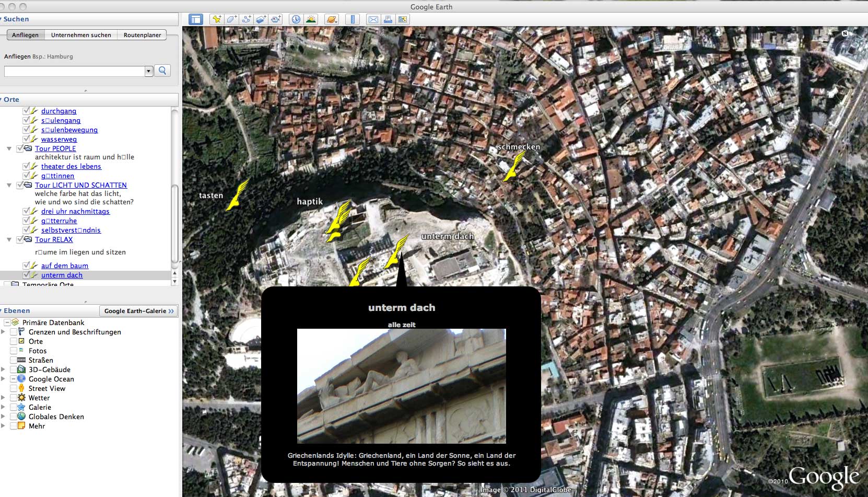Select the ruler measuring tool
868x497 pixels.
[x=353, y=19]
